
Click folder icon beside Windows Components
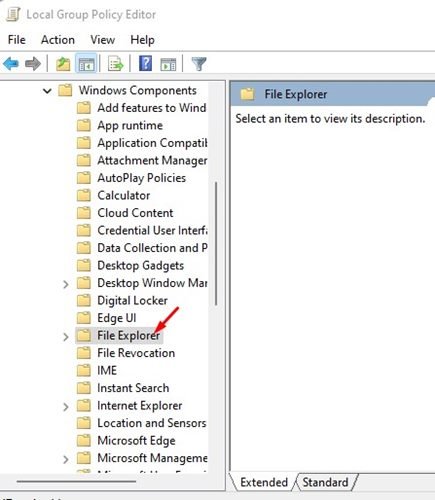click(x=65, y=90)
